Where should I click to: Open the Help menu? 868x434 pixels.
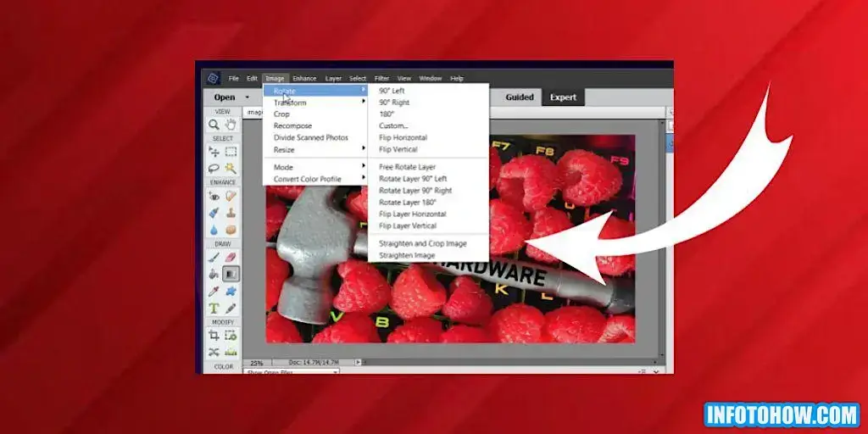click(457, 79)
